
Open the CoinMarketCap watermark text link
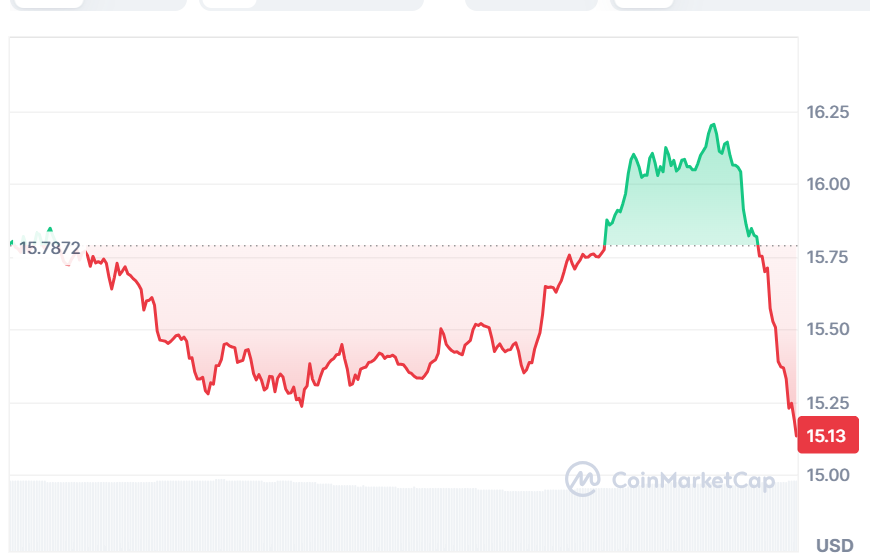point(692,481)
